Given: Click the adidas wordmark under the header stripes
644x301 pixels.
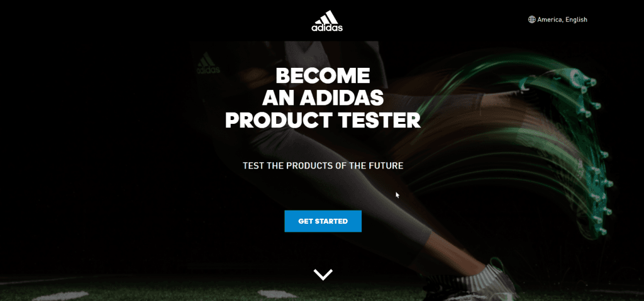Looking at the screenshot, I should [327, 28].
